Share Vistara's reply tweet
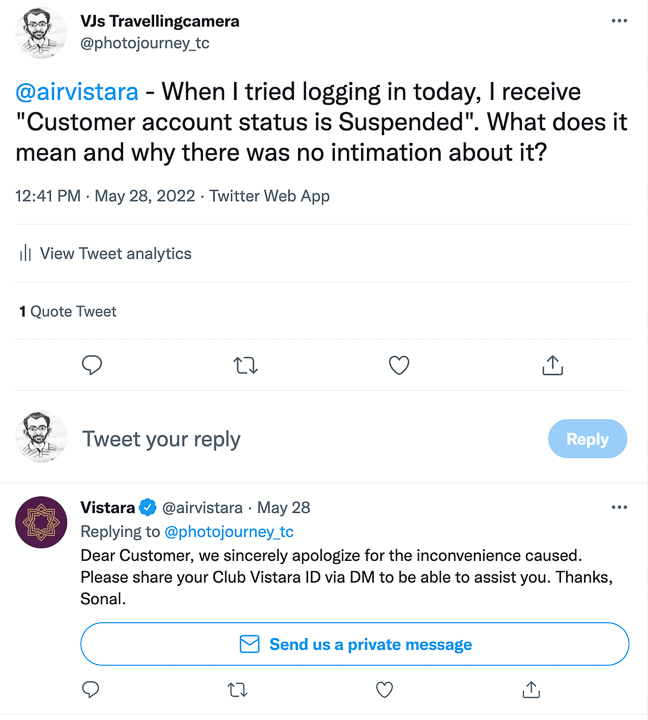The height and width of the screenshot is (720, 648). coord(531,689)
